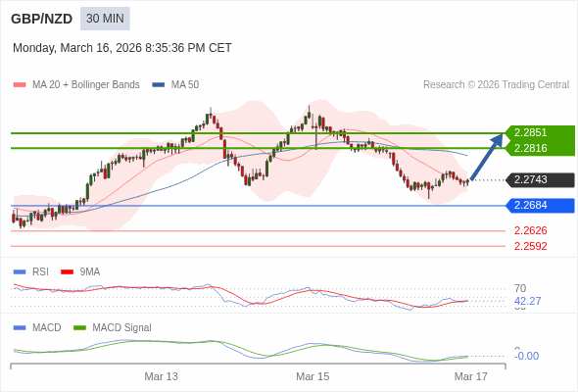Click the 2.2851 green resistance label
578x392 pixels.
coord(540,132)
